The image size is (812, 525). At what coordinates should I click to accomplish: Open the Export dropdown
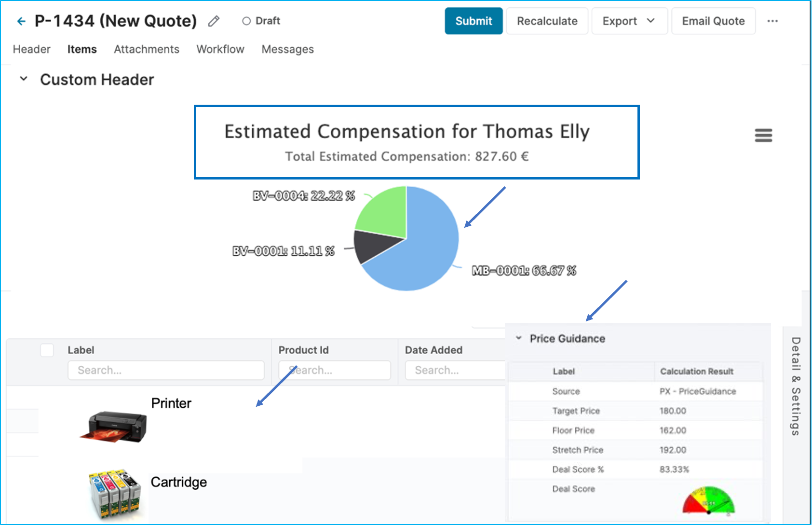coord(629,21)
